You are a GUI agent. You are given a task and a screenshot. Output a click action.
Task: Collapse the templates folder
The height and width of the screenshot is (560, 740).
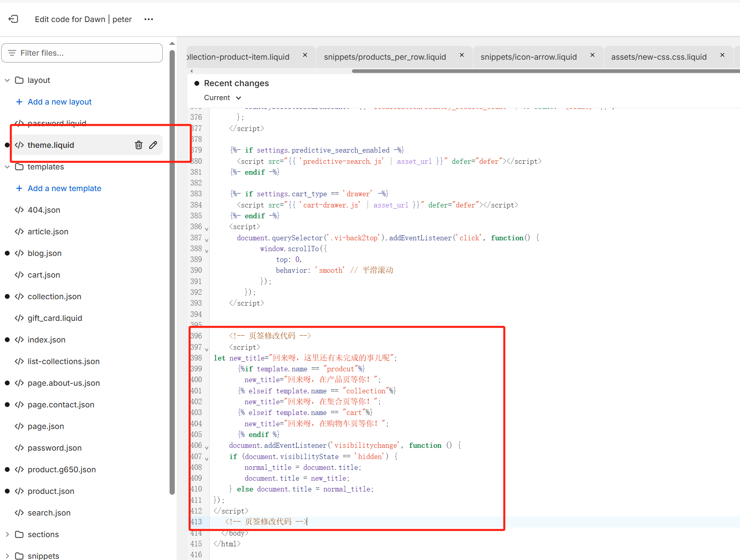7,167
